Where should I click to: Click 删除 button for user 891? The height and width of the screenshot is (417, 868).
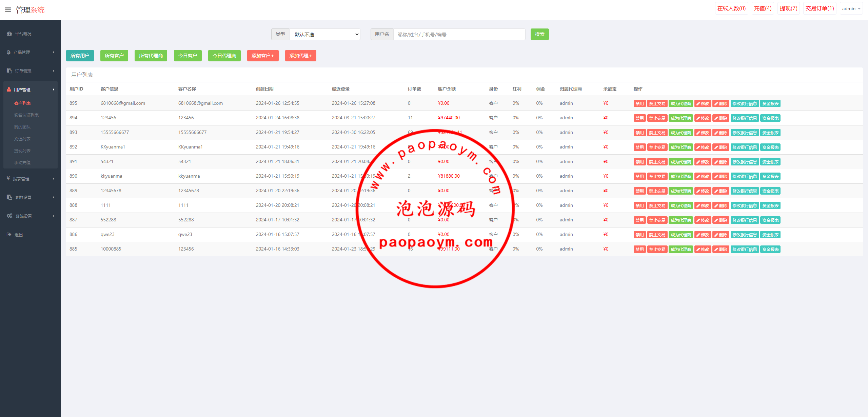721,162
